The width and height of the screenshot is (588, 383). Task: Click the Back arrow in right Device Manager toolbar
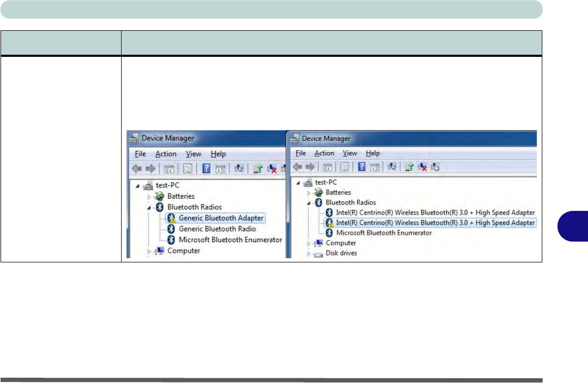[297, 167]
